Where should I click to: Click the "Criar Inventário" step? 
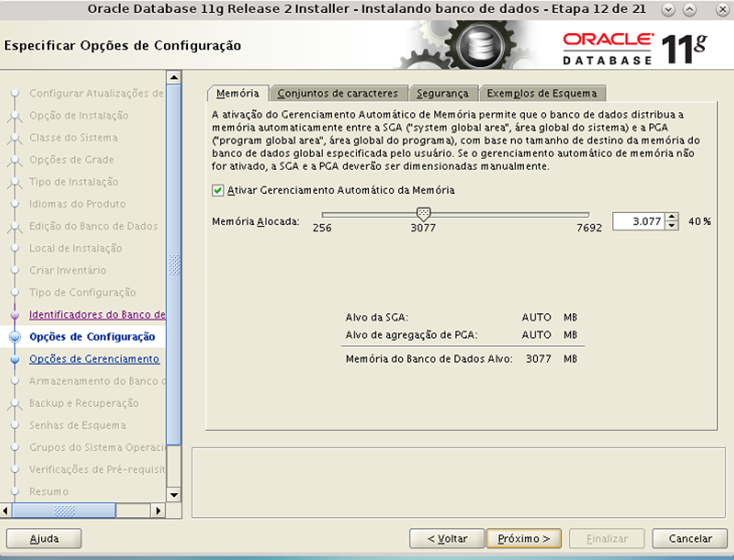pos(68,270)
